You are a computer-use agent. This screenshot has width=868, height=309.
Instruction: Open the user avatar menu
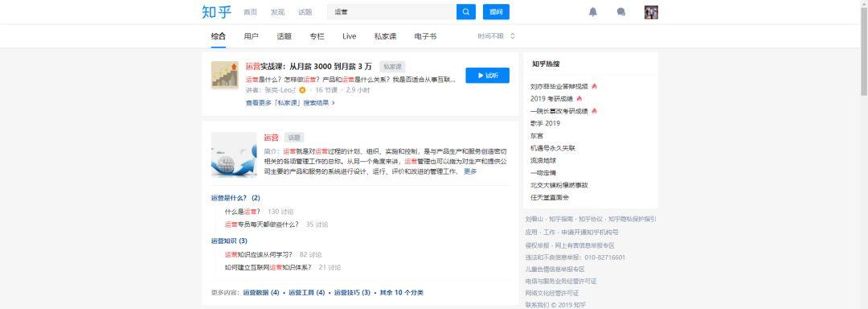[x=651, y=12]
